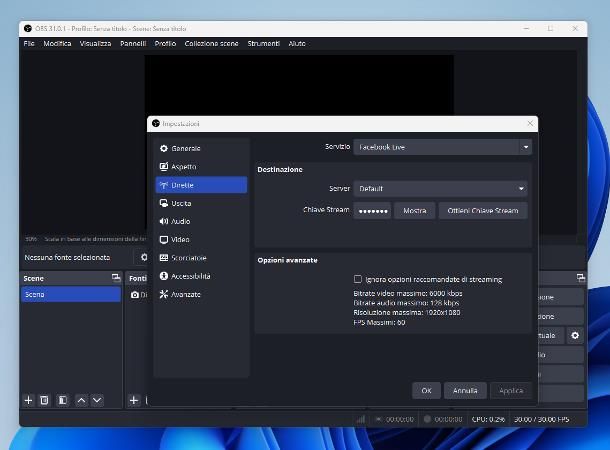Open the Visualizza menu
The width and height of the screenshot is (610, 450).
pos(95,44)
